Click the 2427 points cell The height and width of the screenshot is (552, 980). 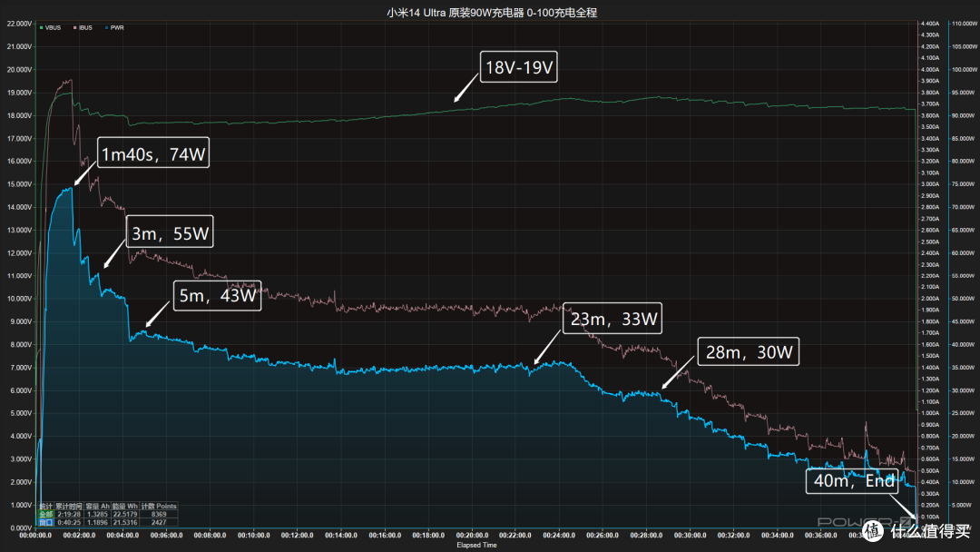159,522
